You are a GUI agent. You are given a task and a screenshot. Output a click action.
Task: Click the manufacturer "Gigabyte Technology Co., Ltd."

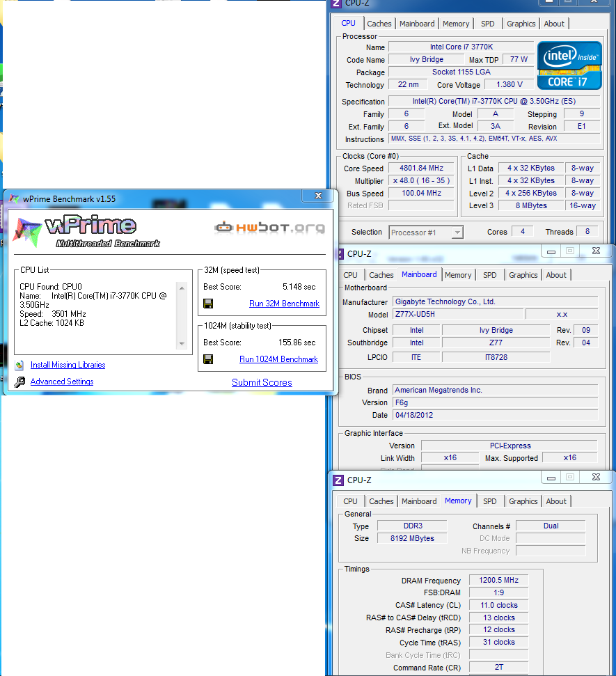[x=496, y=301]
